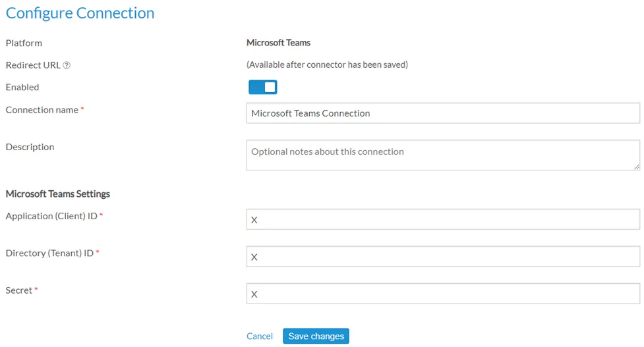
Task: Click the Connection name input field
Action: pos(443,113)
